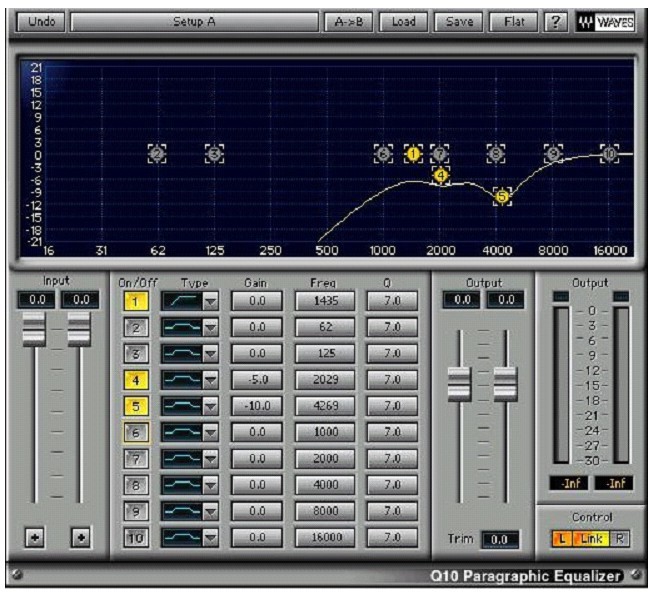
Task: Open help with the question mark icon
Action: tap(557, 22)
